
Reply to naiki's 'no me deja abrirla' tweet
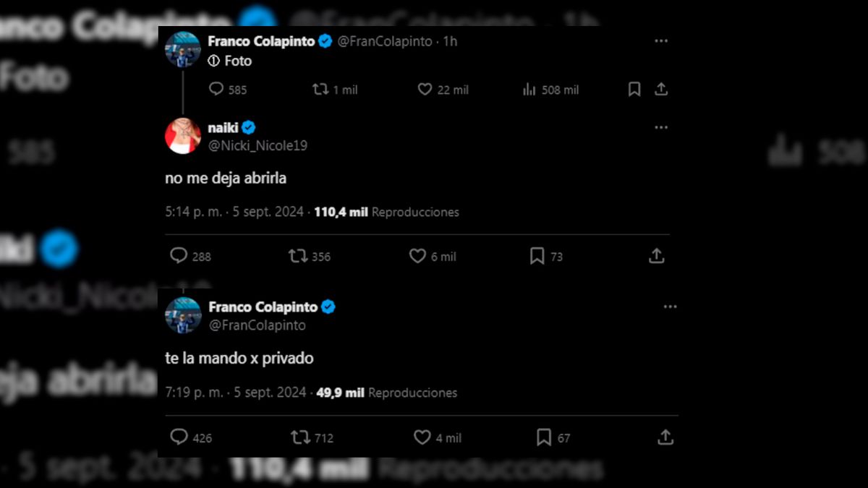click(179, 256)
